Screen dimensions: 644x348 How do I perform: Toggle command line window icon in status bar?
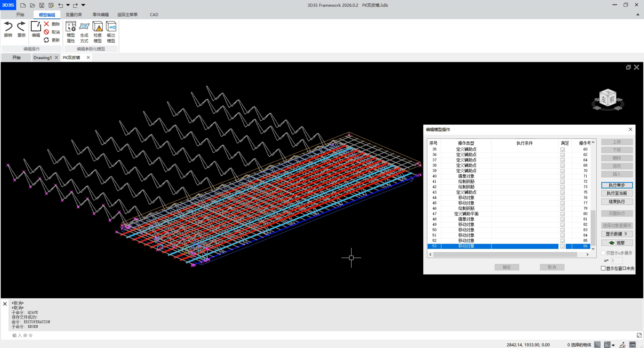pyautogui.click(x=632, y=345)
